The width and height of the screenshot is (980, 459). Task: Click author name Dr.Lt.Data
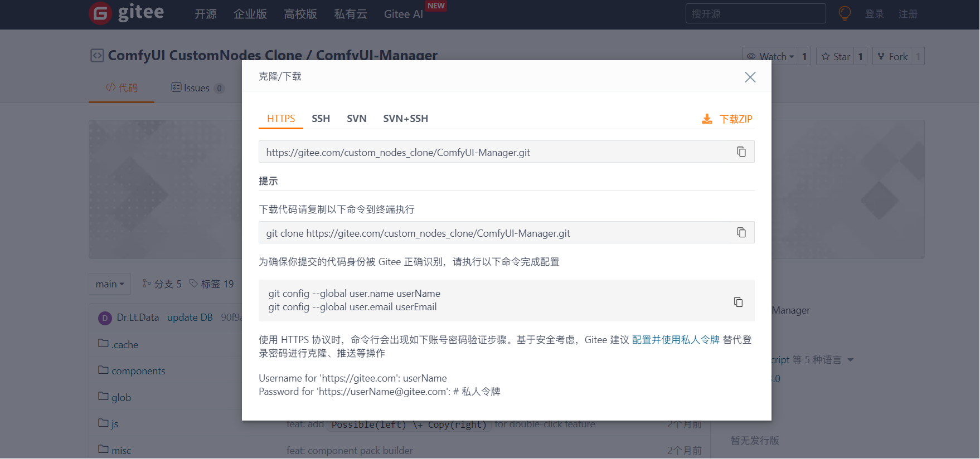pos(138,318)
